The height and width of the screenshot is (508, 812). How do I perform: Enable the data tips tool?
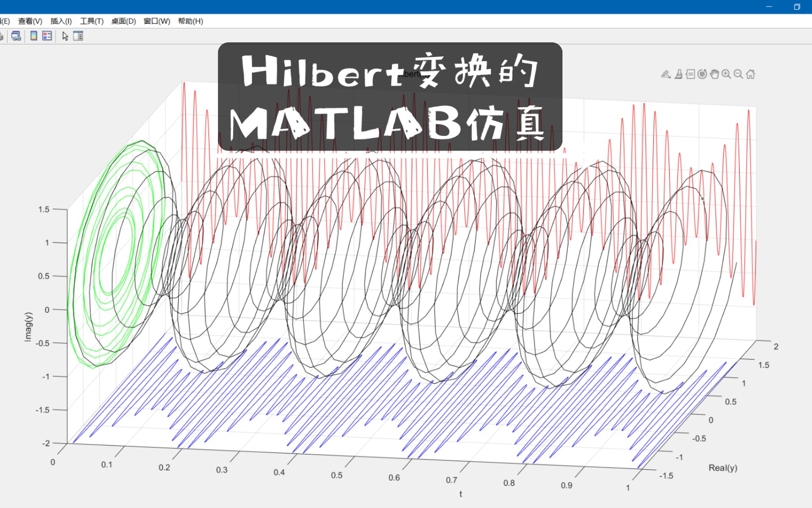(x=690, y=74)
